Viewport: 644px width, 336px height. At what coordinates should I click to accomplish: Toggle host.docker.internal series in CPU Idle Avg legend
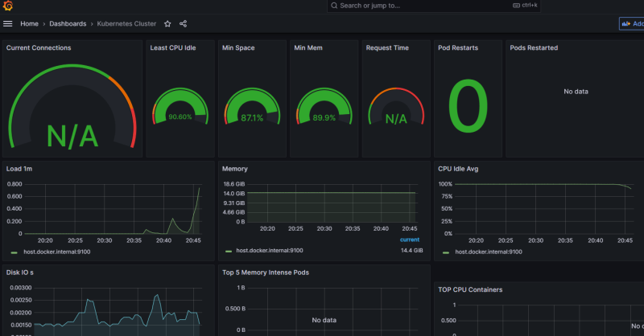[488, 252]
